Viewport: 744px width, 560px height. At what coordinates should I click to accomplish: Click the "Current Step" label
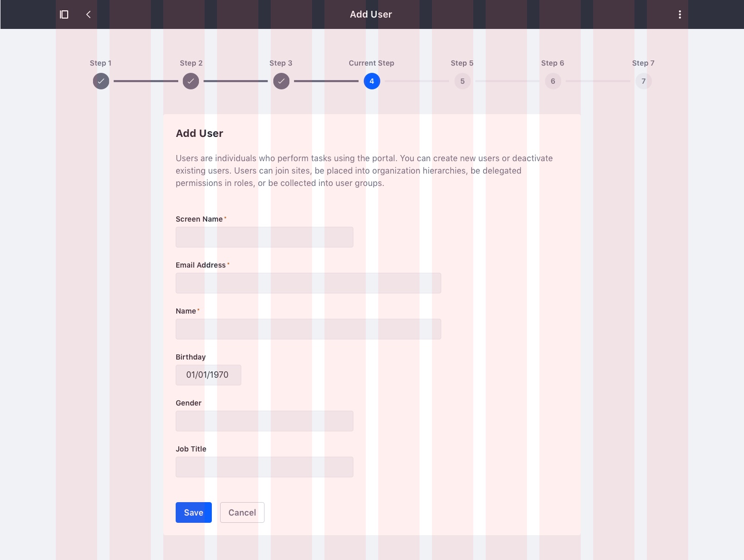(371, 63)
